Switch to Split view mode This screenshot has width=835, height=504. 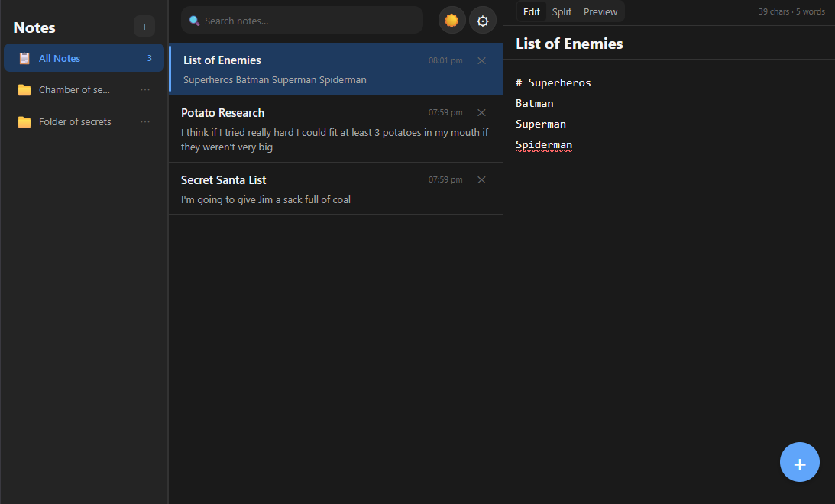coord(562,11)
